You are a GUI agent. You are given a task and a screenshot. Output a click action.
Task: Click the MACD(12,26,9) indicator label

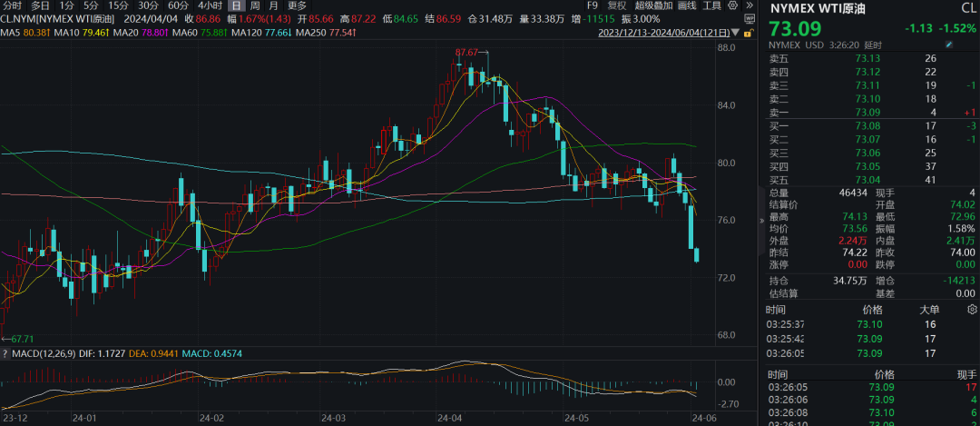(x=41, y=352)
